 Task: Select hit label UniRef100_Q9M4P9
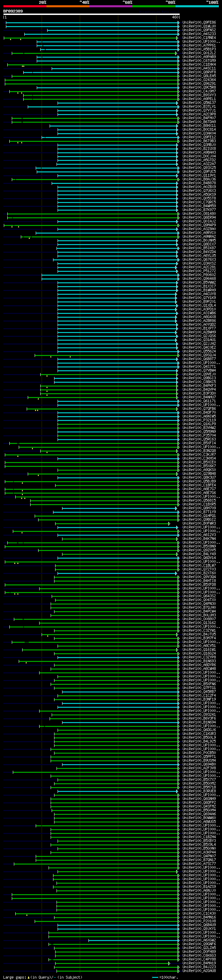click(199, 225)
